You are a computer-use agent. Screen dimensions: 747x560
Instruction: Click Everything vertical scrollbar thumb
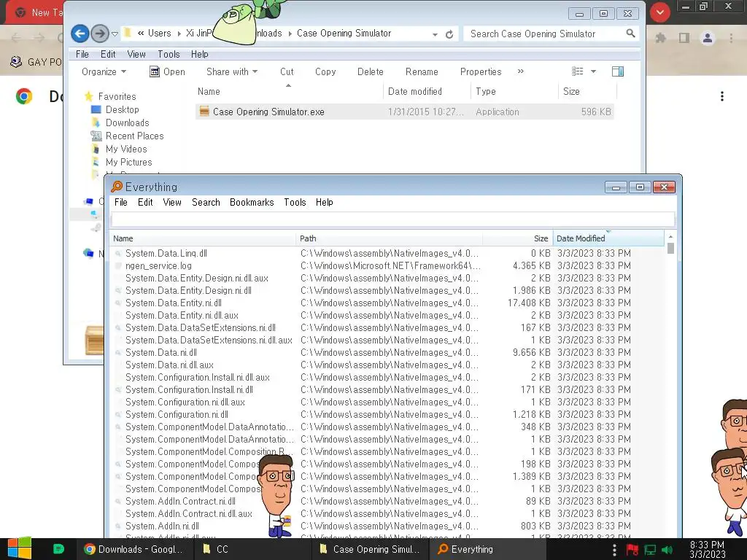[x=671, y=248]
